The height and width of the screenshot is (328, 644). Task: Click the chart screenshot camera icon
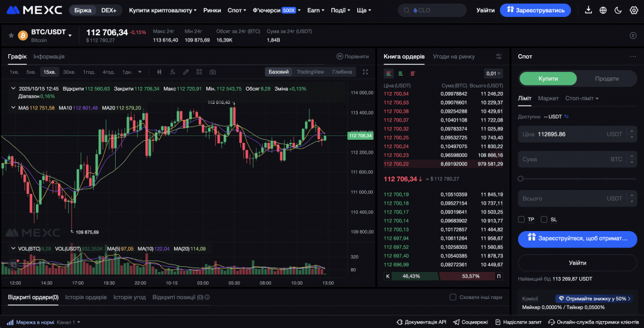213,72
